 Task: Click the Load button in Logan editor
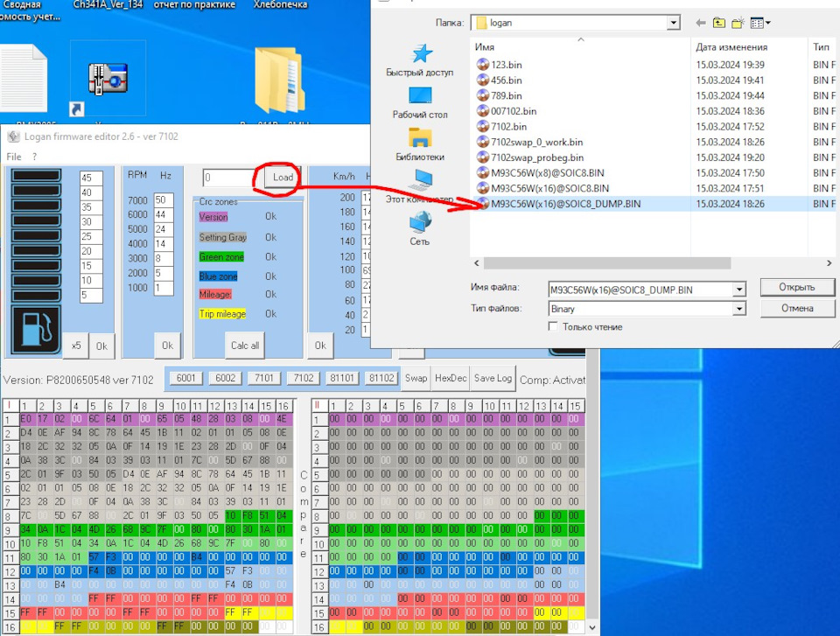(x=283, y=178)
